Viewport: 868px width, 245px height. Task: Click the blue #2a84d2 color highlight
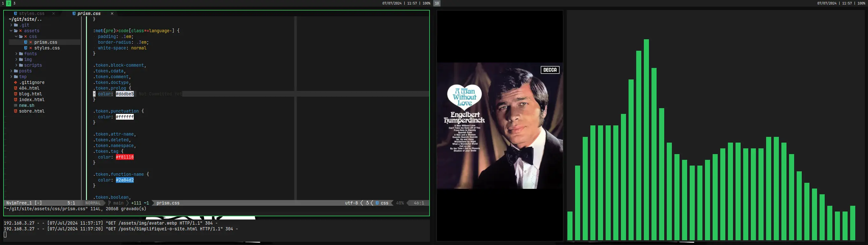point(125,180)
